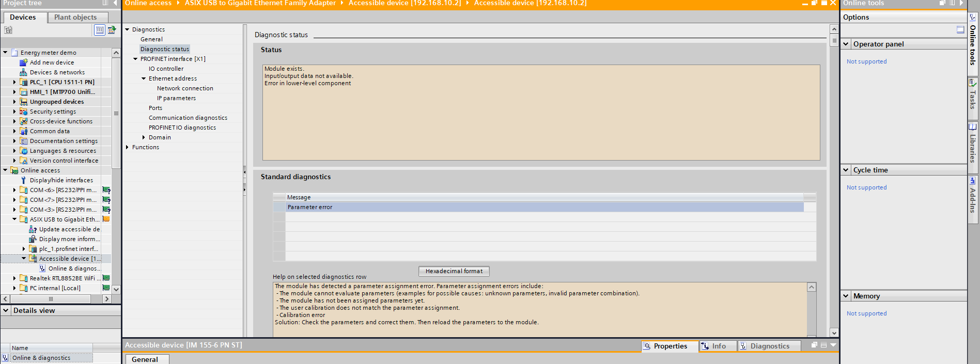Click the Message column header
This screenshot has height=364, width=980.
(545, 197)
